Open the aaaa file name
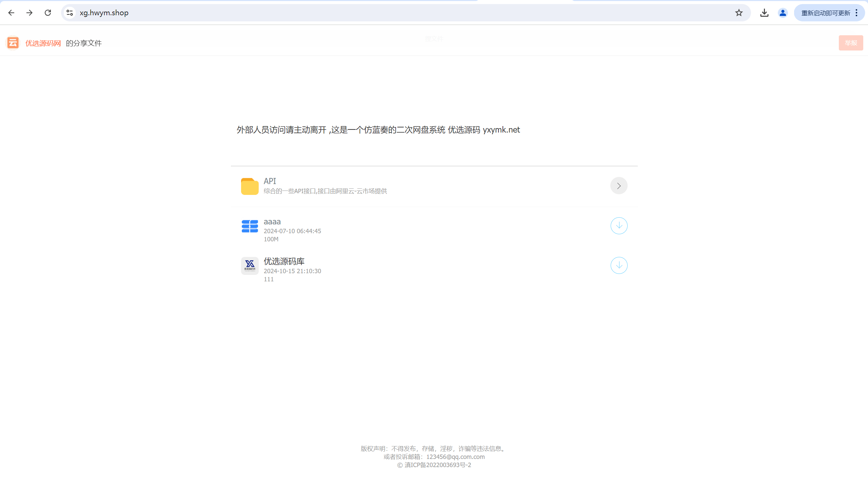This screenshot has height=502, width=868. 272,222
